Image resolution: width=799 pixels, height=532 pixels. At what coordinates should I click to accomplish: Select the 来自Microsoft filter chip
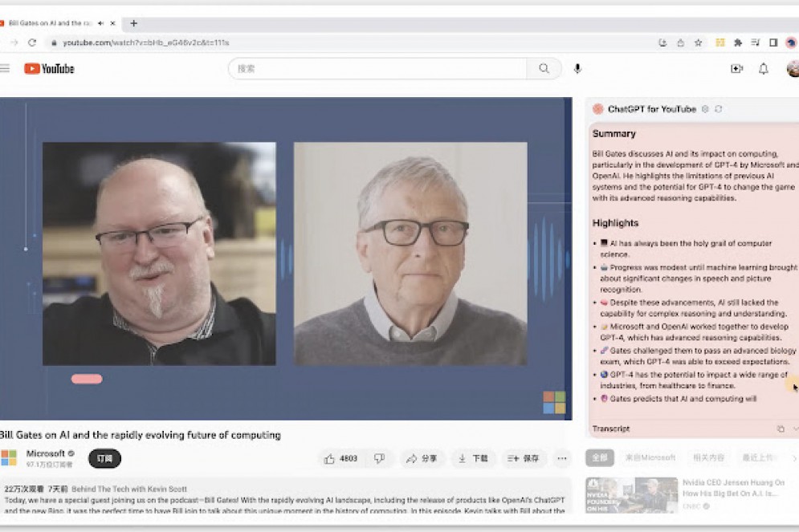click(650, 457)
